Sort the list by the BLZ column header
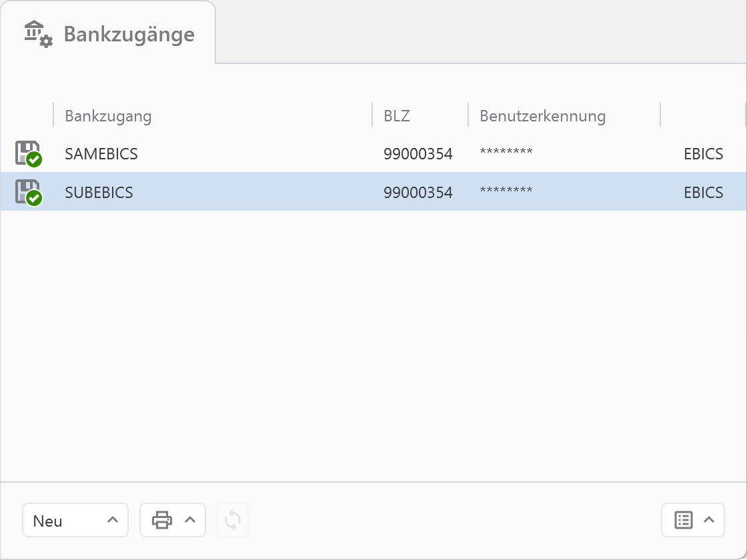Screen dimensions: 747x560 pos(396,115)
